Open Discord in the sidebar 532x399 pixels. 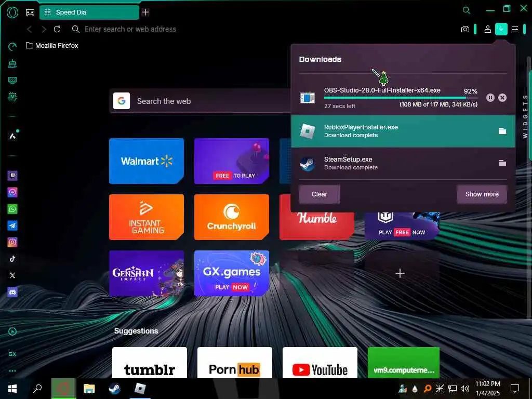pos(12,292)
